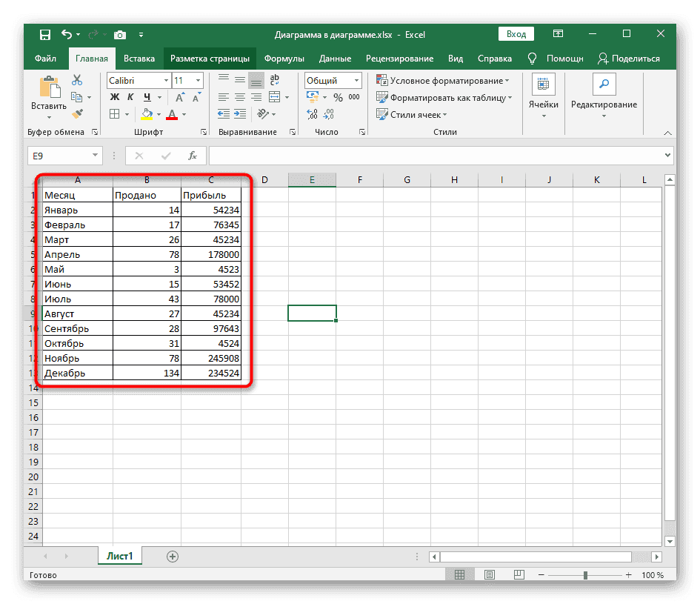Toggle italic formatting (К)

[131, 97]
